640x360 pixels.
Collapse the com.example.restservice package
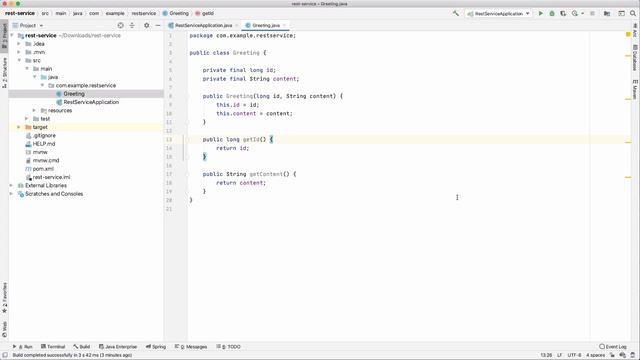click(x=42, y=85)
